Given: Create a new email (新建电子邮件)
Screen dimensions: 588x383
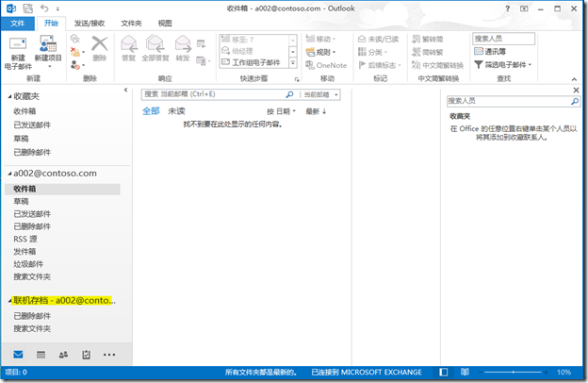Looking at the screenshot, I should 18,53.
